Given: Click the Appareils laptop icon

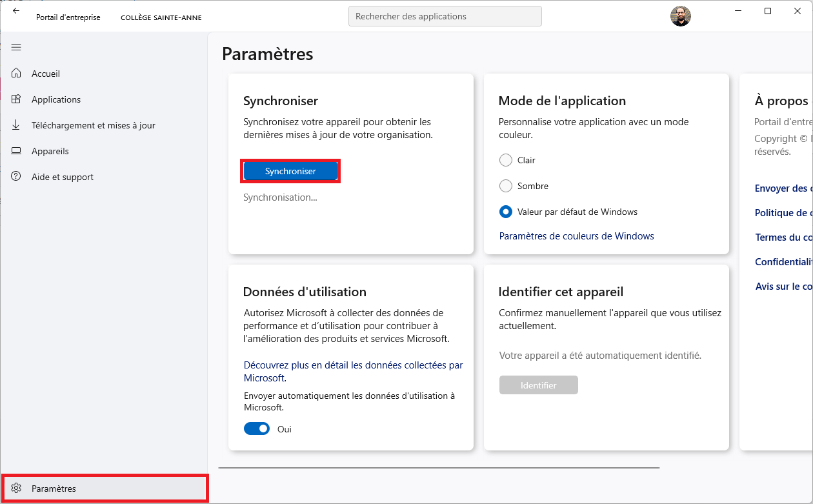Looking at the screenshot, I should [17, 151].
